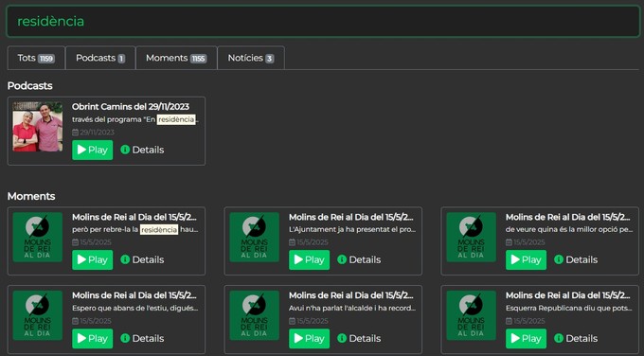The width and height of the screenshot is (644, 356).
Task: Play the 'Espero que abans de l'estiu' moment
Action: pyautogui.click(x=93, y=338)
